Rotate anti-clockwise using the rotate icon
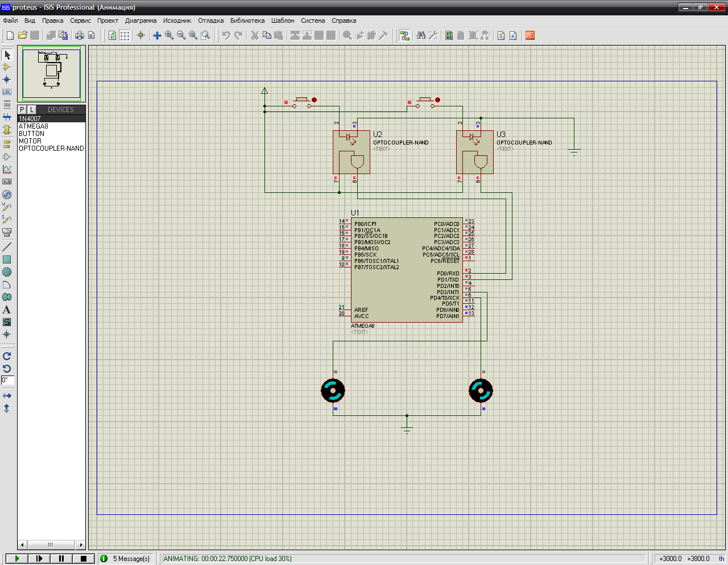Image resolution: width=728 pixels, height=565 pixels. tap(7, 369)
